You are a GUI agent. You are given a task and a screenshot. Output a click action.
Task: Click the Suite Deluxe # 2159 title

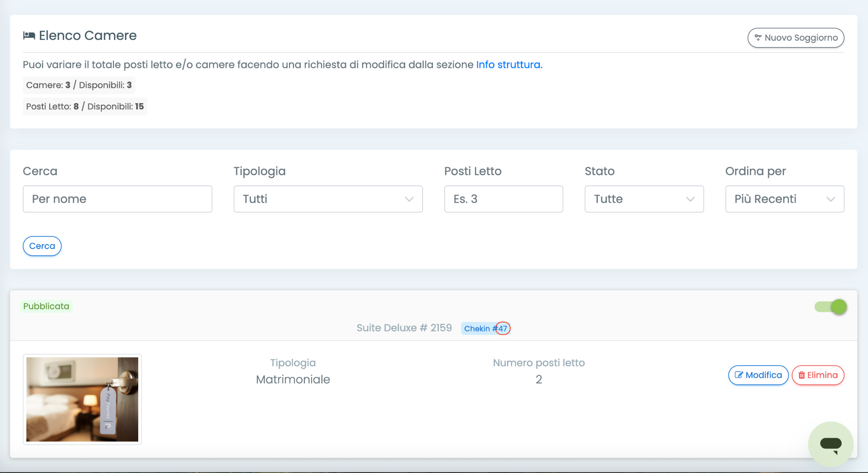404,328
